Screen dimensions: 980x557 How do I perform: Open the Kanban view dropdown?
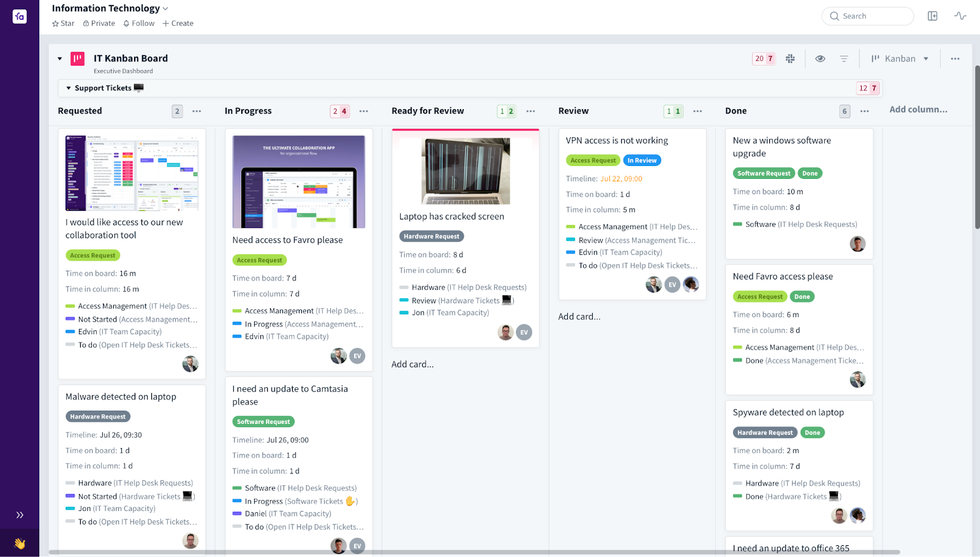click(900, 59)
